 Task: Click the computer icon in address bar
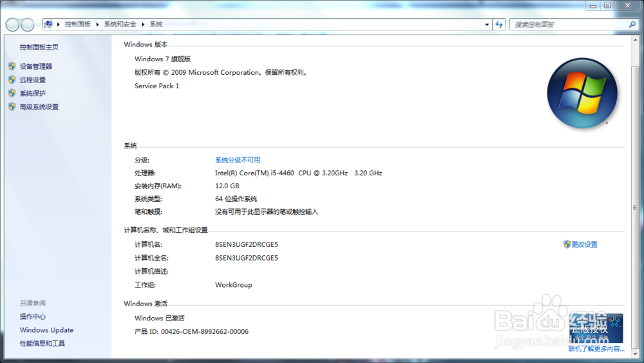pyautogui.click(x=48, y=25)
